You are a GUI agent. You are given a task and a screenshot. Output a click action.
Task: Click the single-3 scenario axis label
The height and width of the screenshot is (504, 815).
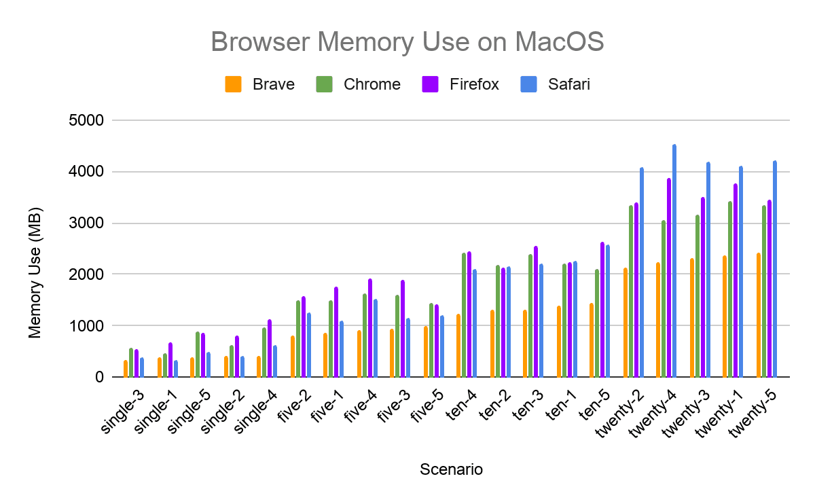(123, 412)
